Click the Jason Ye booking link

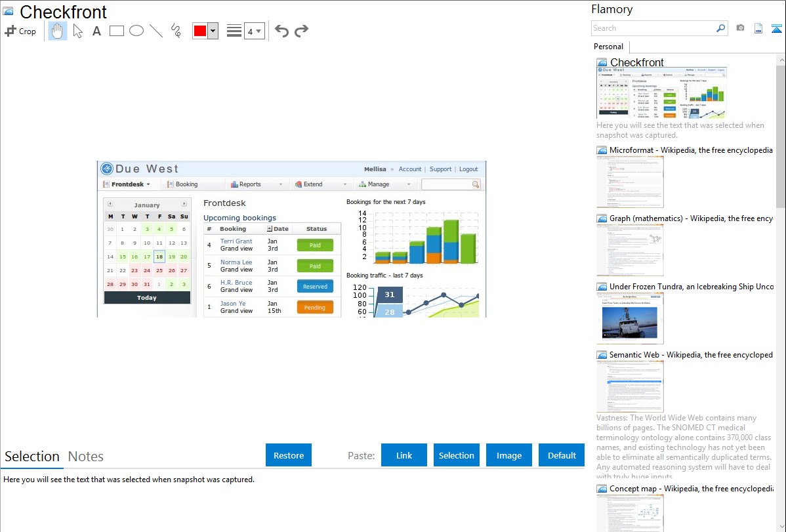(233, 303)
